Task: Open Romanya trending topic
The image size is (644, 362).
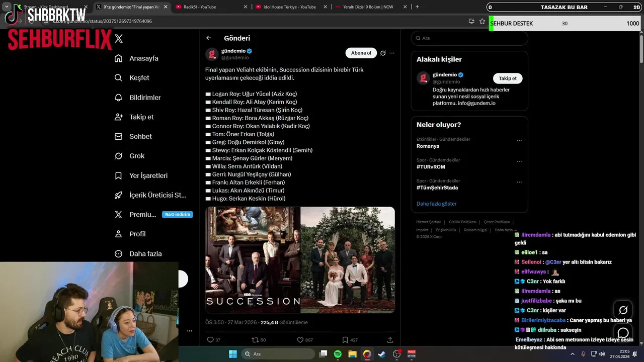Action: tap(428, 146)
